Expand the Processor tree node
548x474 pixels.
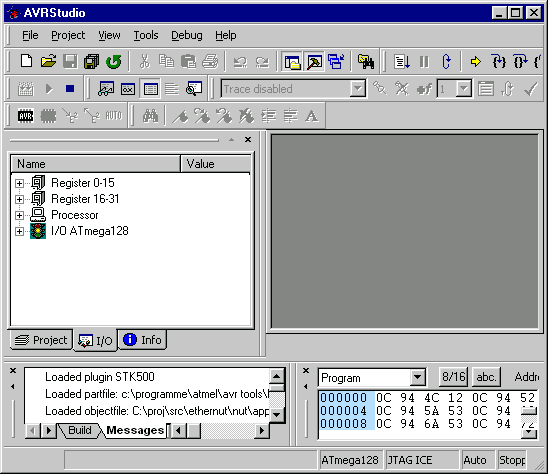pyautogui.click(x=20, y=215)
